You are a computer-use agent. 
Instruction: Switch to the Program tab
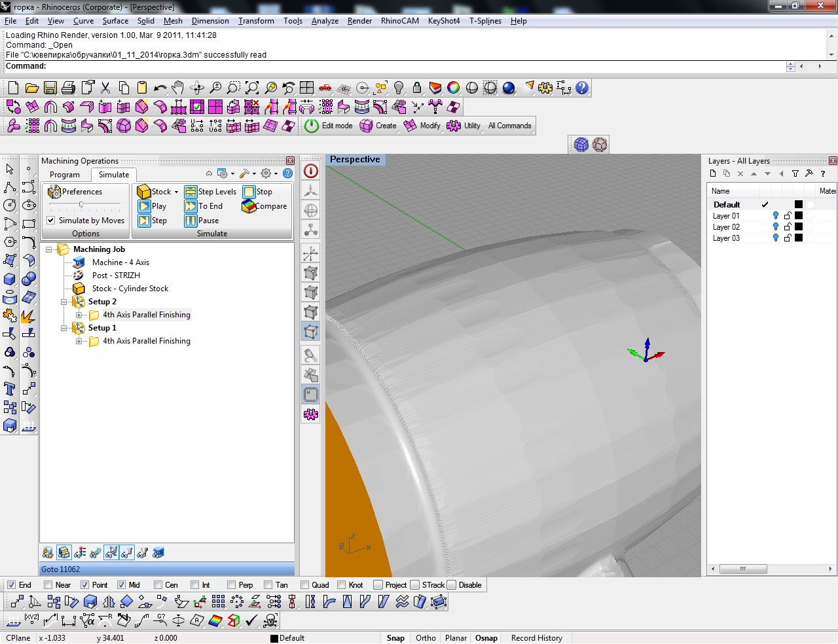(x=65, y=175)
